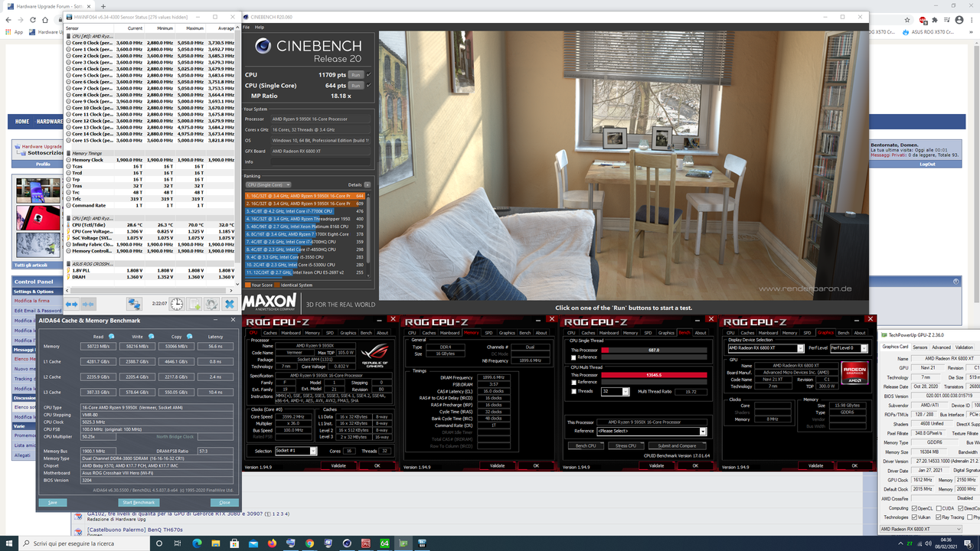Toggle checkmark next to Cinebench CPU Run
Viewport: 980px width, 551px height.
[x=369, y=75]
